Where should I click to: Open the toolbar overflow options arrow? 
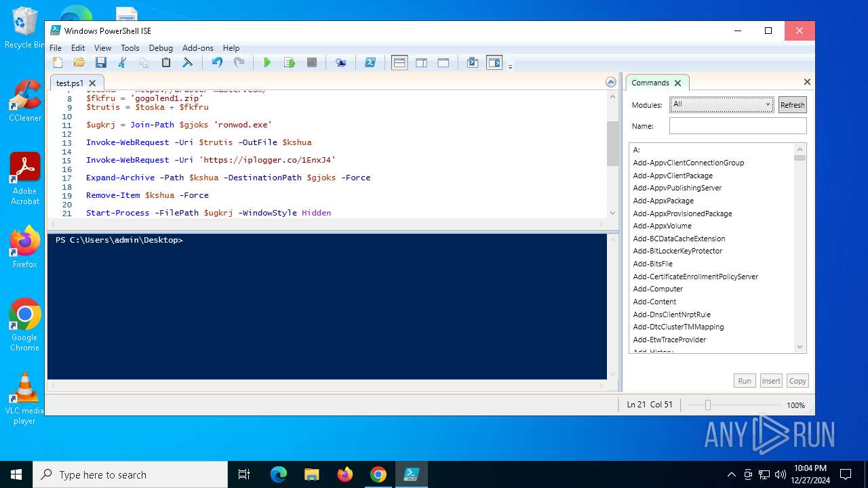(x=510, y=66)
